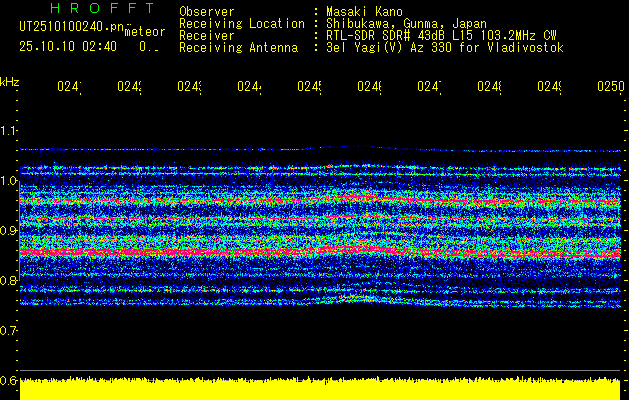Click the 1.1 kHz frequency tick
629x400 pixels.
[x=9, y=131]
